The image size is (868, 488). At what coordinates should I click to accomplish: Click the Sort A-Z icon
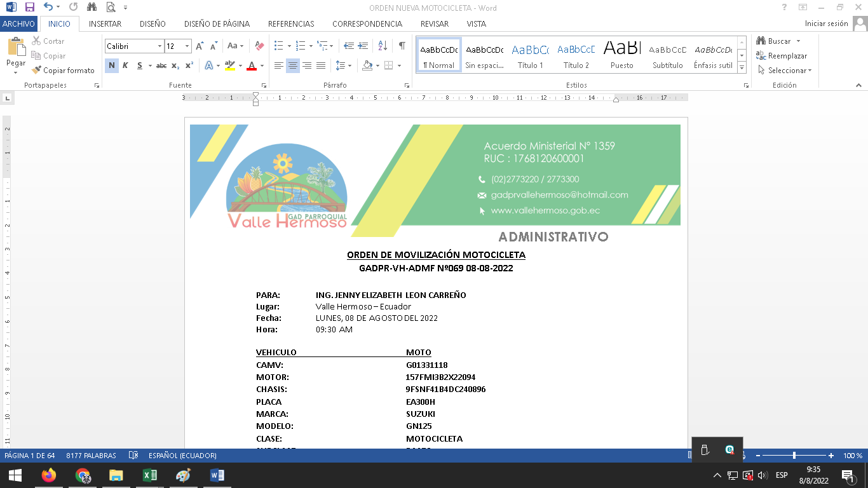(383, 46)
